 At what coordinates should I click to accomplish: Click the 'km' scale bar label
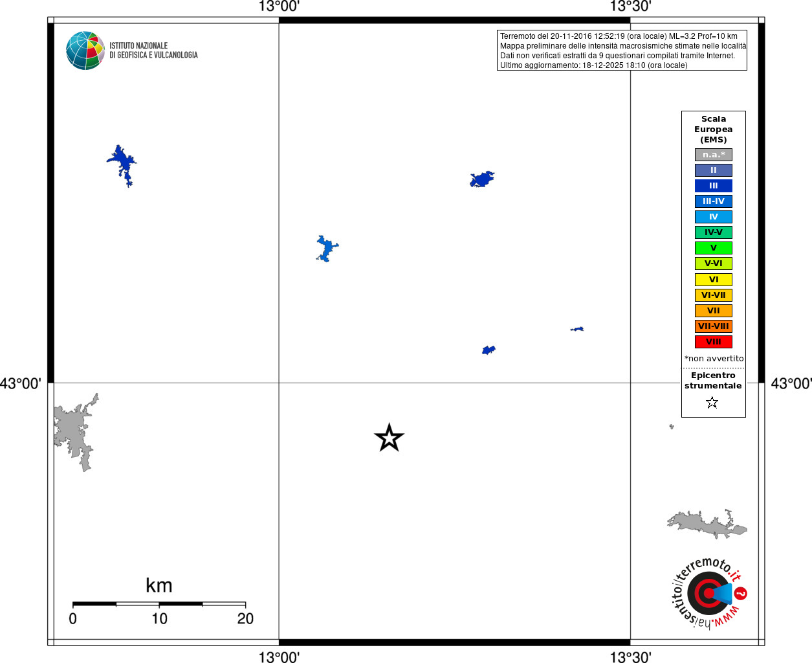[159, 585]
